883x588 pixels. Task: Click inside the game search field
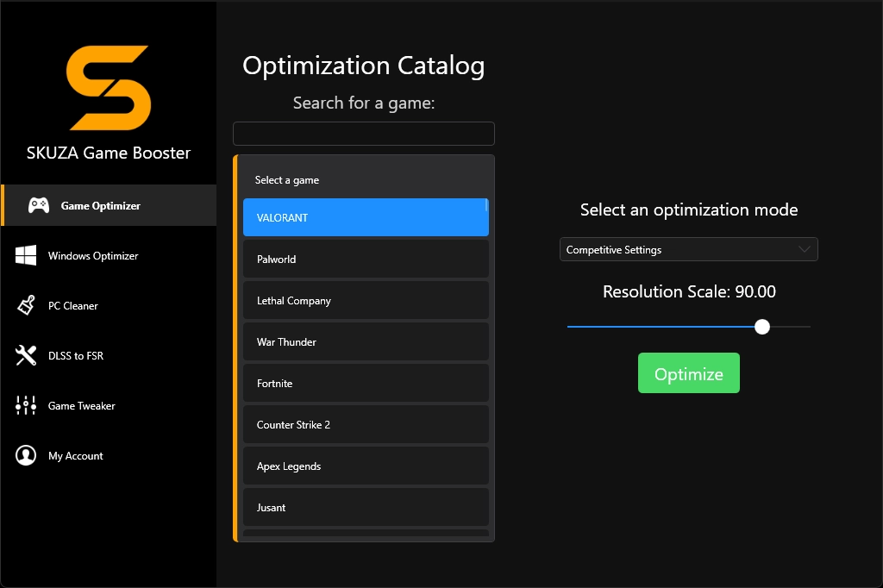(x=363, y=133)
